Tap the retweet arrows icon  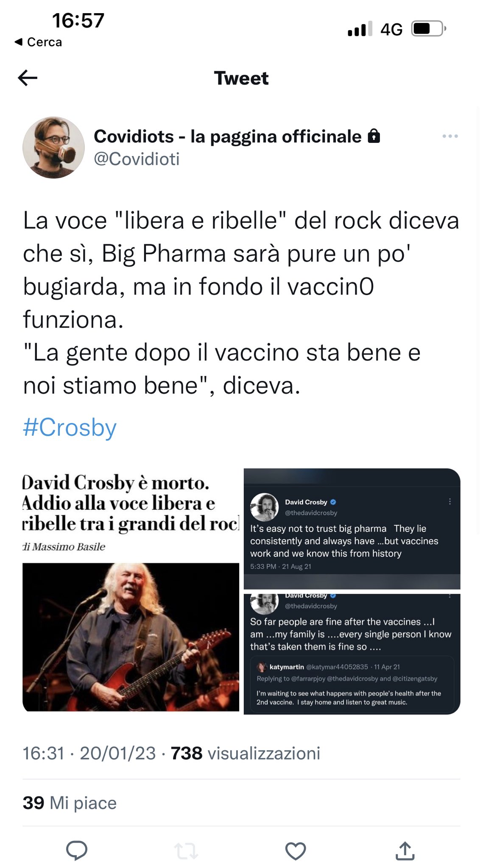tap(186, 851)
